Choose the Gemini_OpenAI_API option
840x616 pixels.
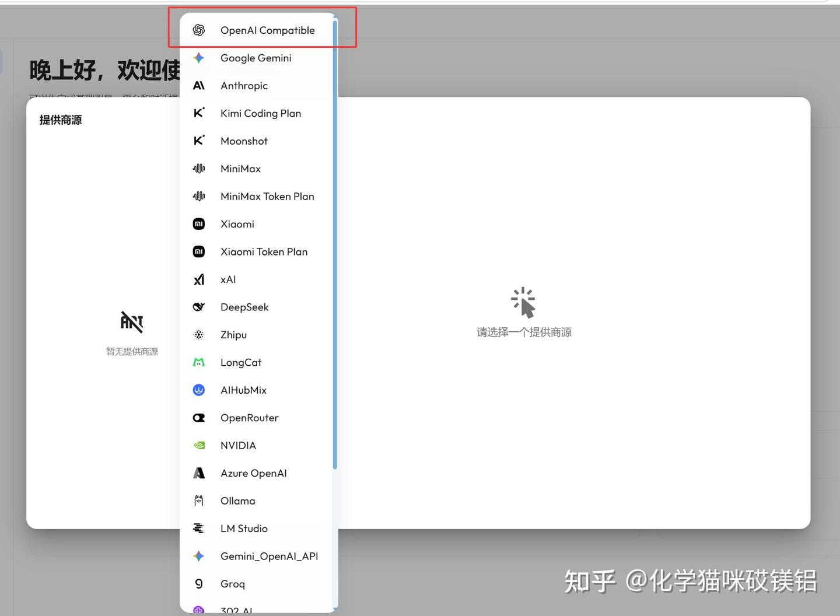click(256, 556)
